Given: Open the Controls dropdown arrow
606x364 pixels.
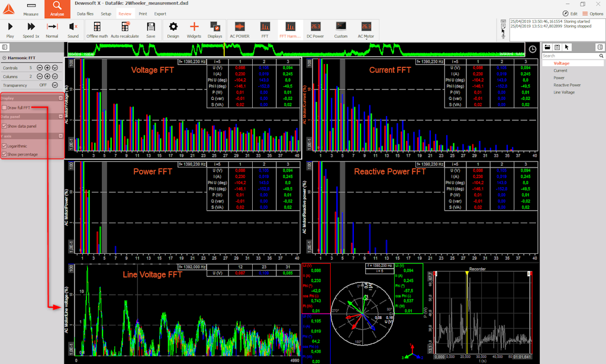Looking at the screenshot, I should click(x=55, y=67).
